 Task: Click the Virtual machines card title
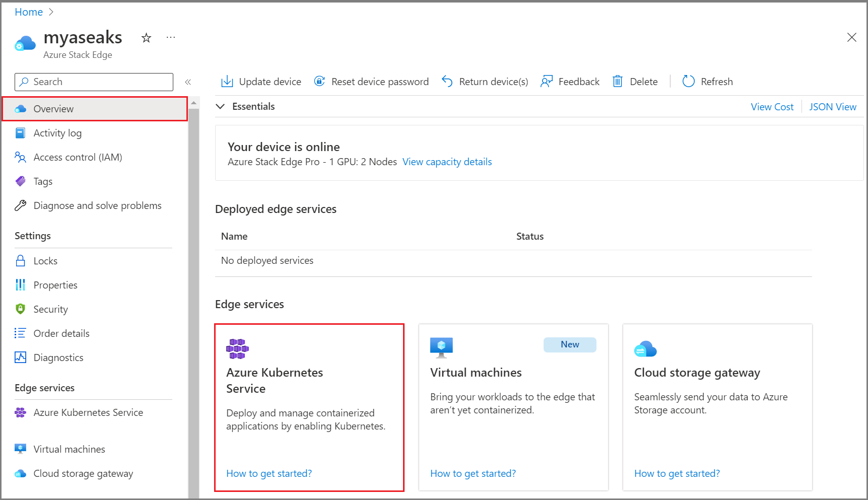[476, 373]
